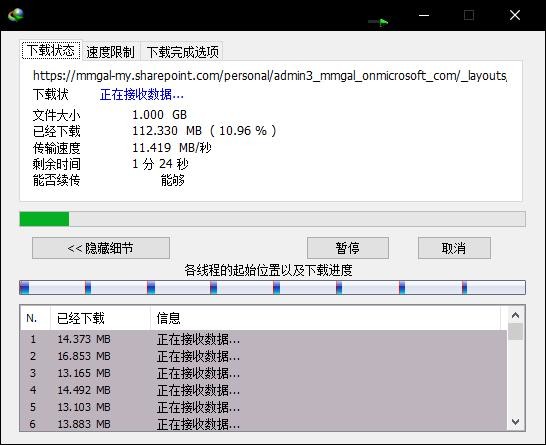Select thread row 3 with 13.165 MB
The image size is (546, 445).
(263, 373)
